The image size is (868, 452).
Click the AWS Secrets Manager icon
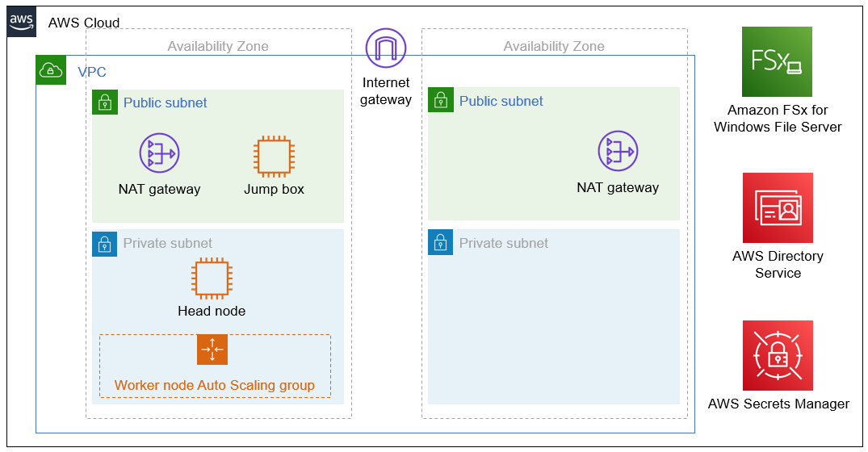tap(778, 356)
